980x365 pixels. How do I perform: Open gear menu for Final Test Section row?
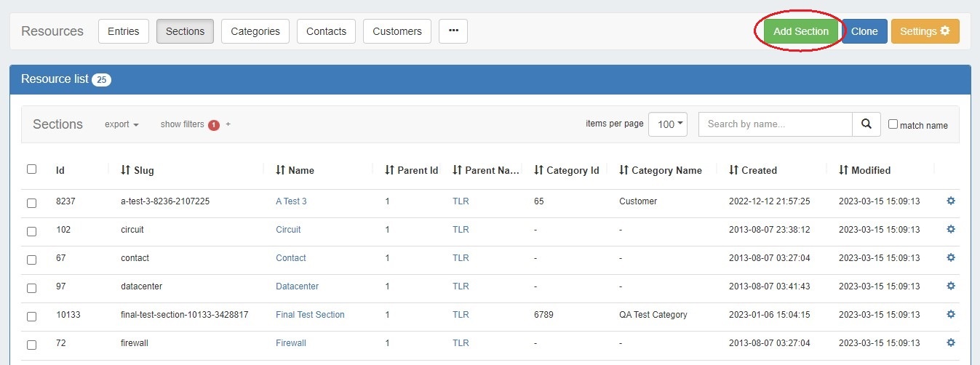950,314
